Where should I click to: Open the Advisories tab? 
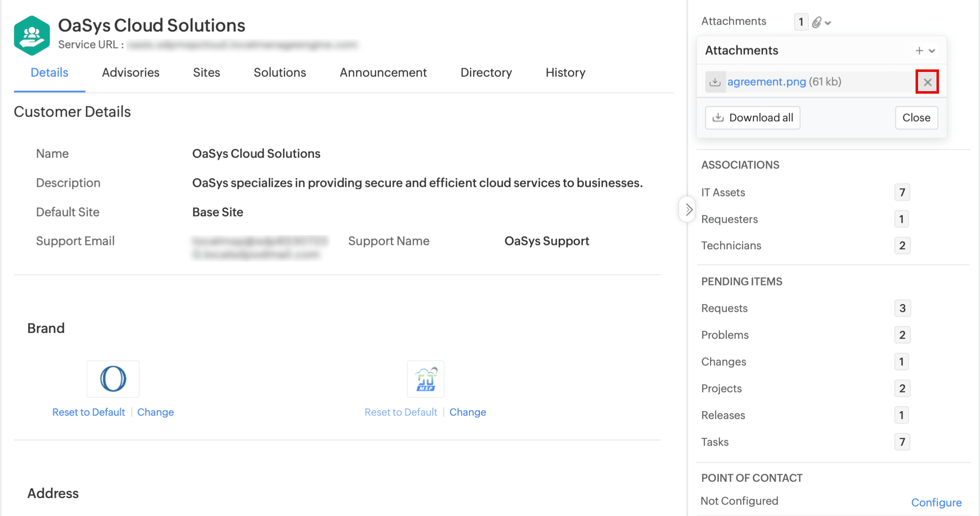[x=131, y=73]
